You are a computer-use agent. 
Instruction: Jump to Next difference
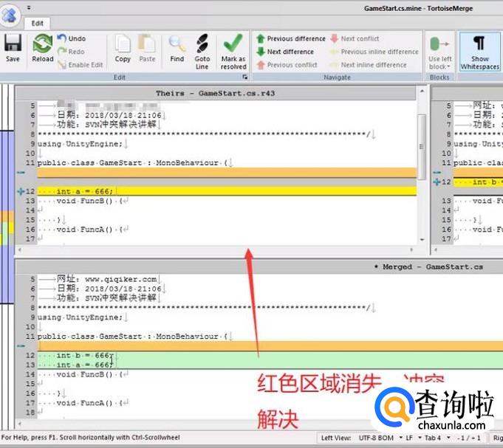(x=285, y=52)
